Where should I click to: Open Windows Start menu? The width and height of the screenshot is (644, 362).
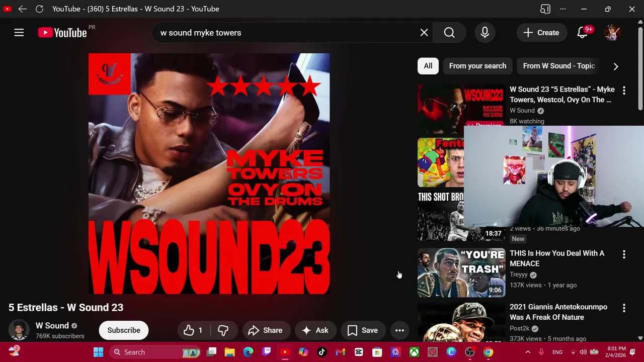(98, 352)
